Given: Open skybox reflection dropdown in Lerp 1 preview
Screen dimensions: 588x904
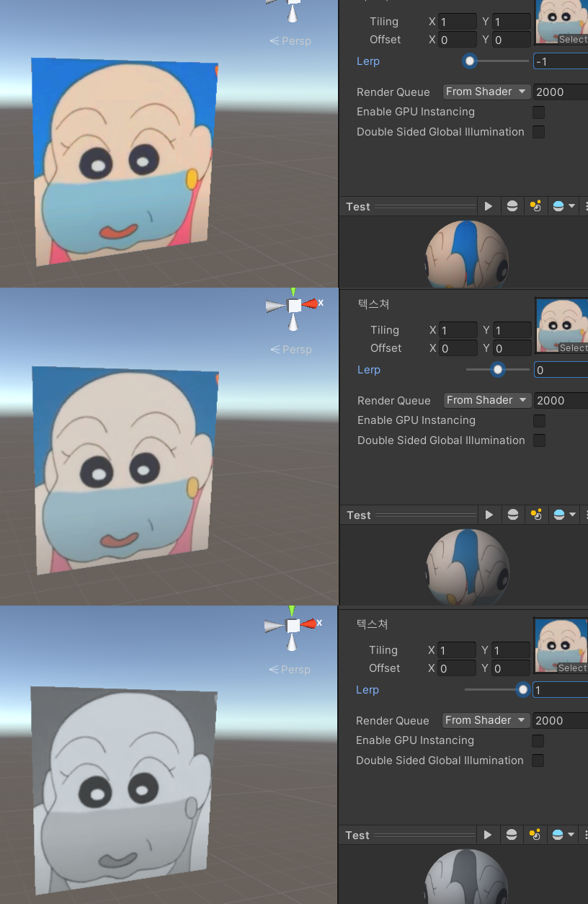Looking at the screenshot, I should 563,835.
